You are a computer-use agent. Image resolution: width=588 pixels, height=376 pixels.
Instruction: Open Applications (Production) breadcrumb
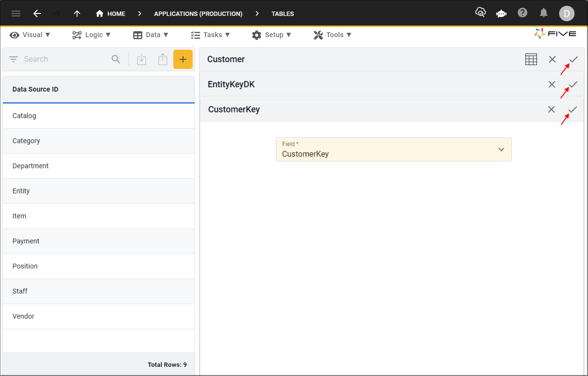tap(198, 13)
